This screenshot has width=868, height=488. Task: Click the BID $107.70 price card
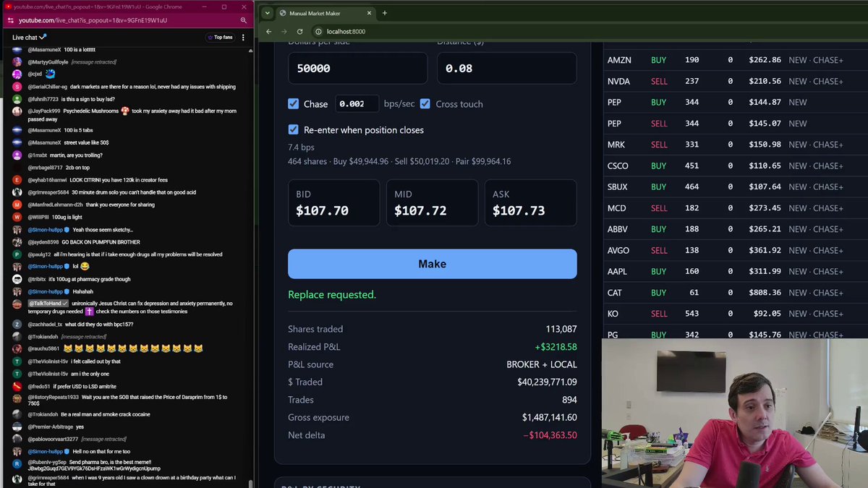point(333,203)
